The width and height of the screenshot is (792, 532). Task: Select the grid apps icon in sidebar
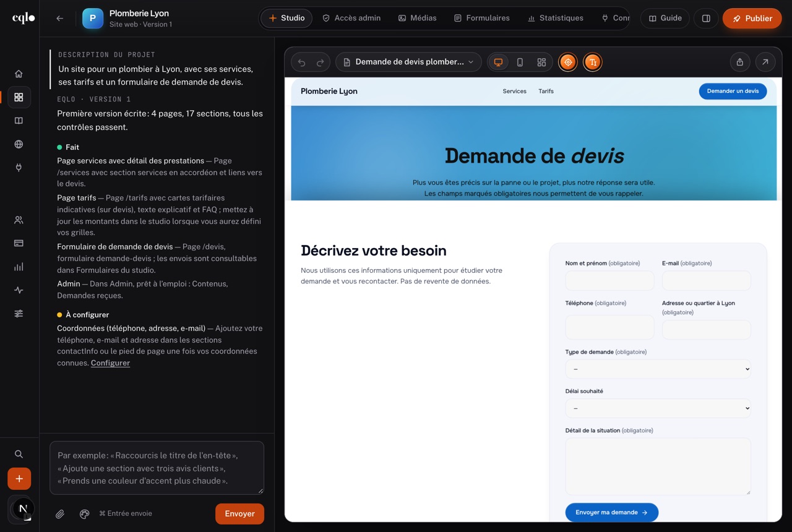coord(19,97)
